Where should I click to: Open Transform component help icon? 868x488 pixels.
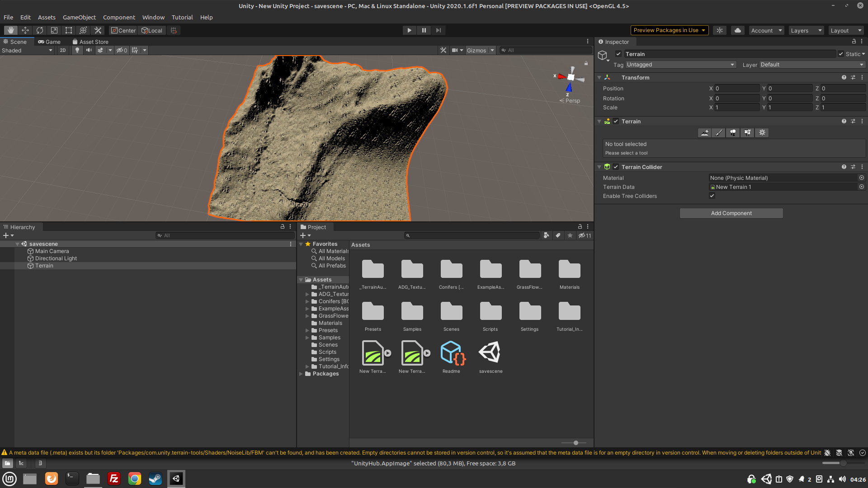click(x=844, y=77)
